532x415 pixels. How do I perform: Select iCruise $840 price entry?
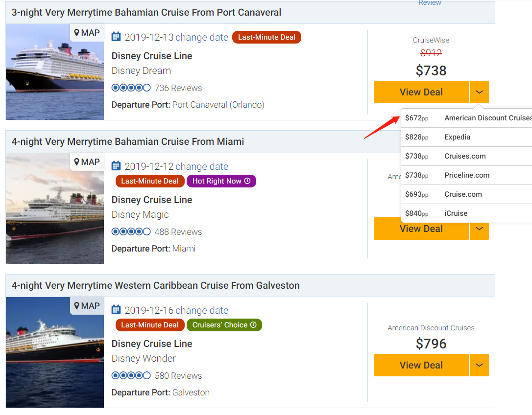pos(466,213)
